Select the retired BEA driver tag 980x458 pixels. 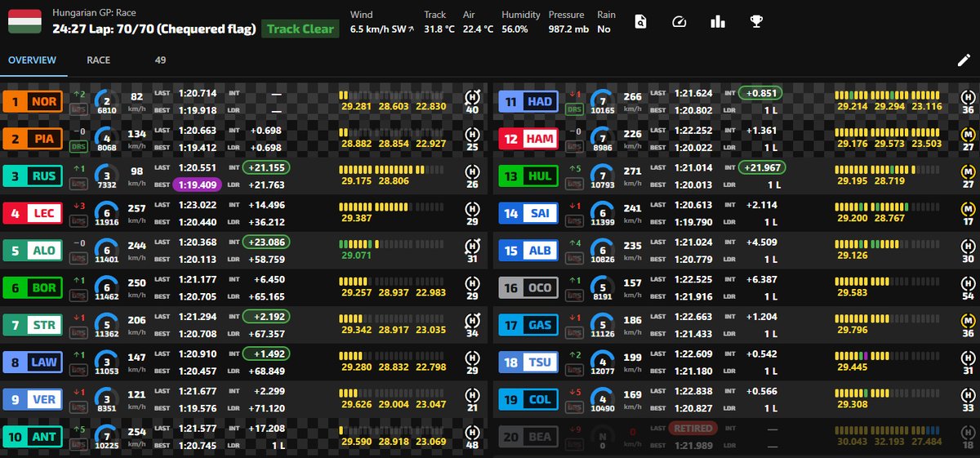tap(528, 436)
